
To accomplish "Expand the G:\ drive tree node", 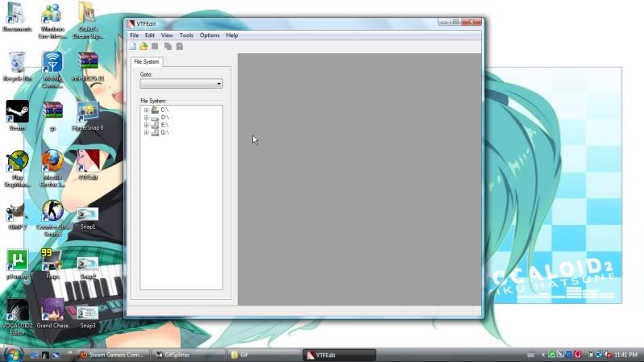I will [146, 132].
